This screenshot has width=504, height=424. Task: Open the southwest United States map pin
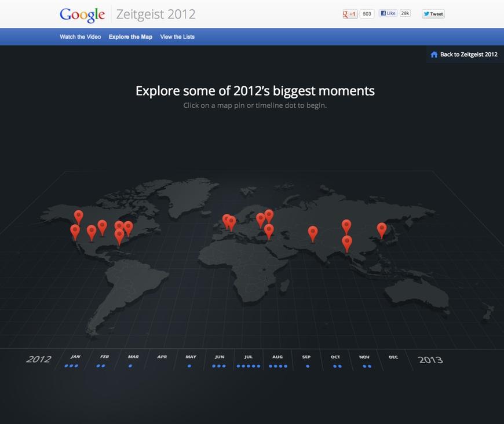92,232
